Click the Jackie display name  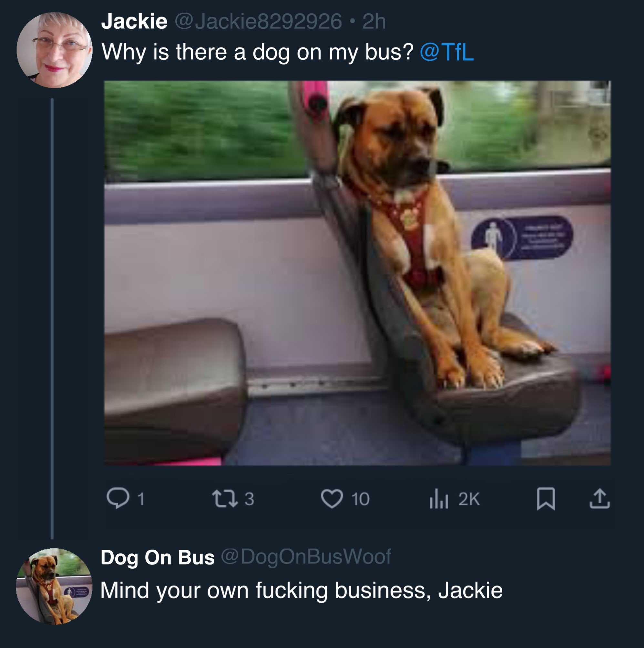click(134, 22)
